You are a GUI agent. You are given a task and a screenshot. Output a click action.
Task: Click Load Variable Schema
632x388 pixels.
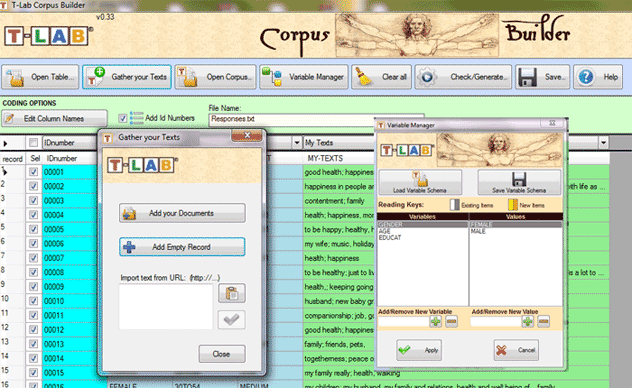coord(420,183)
